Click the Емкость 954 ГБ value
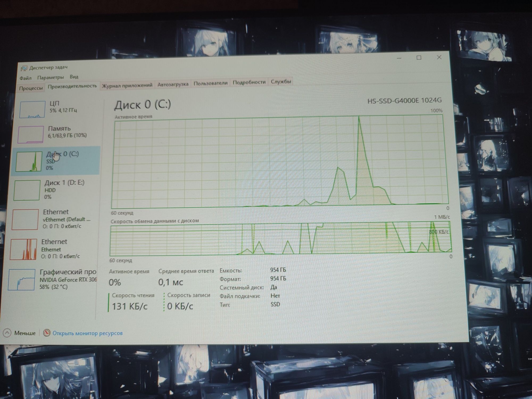532x399 pixels. coord(278,270)
